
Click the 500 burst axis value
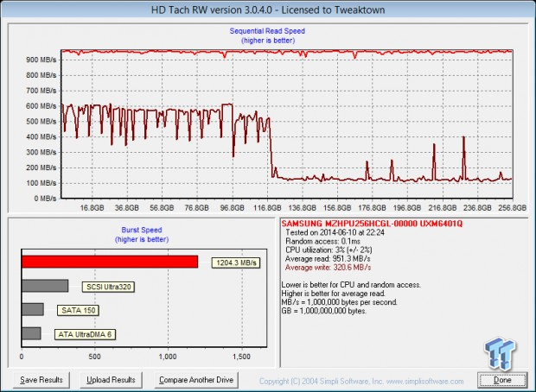[94, 357]
